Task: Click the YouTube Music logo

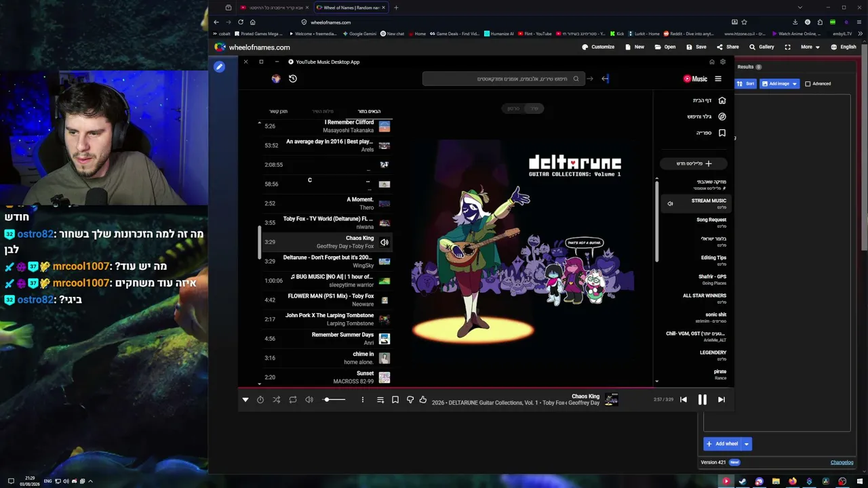Action: 695,79
